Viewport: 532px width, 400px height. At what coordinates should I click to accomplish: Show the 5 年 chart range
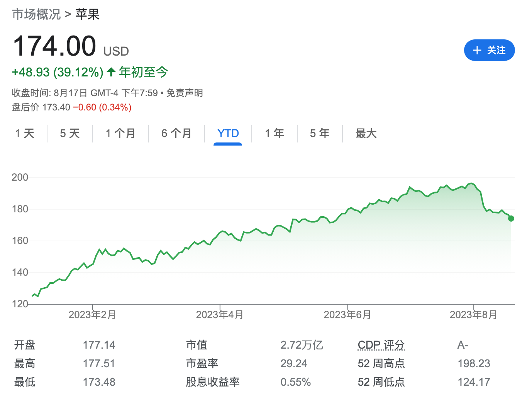pos(320,134)
